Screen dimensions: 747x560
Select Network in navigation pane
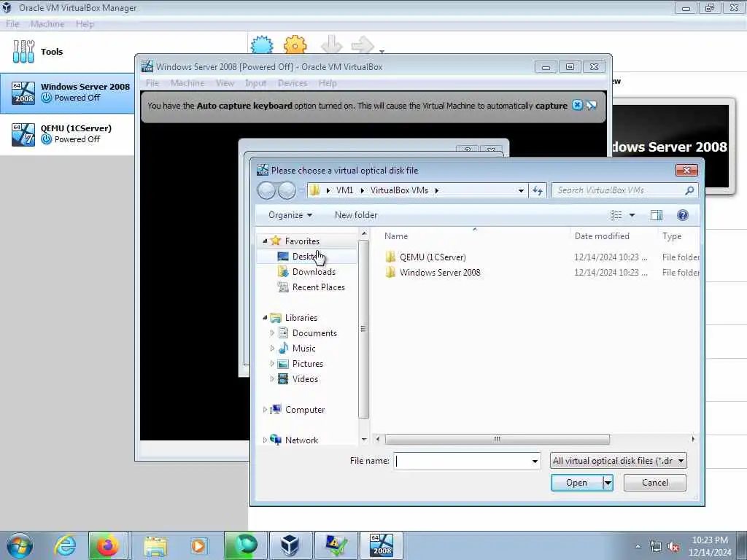[301, 440]
